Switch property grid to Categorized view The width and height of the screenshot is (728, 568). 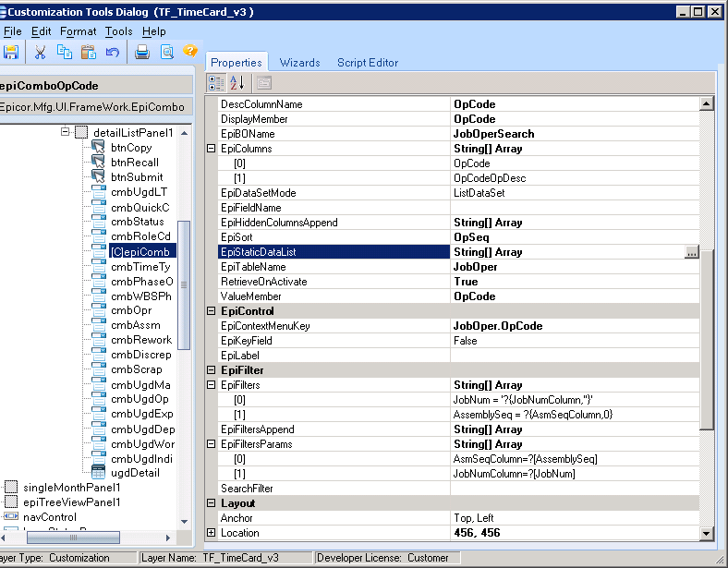pyautogui.click(x=216, y=83)
